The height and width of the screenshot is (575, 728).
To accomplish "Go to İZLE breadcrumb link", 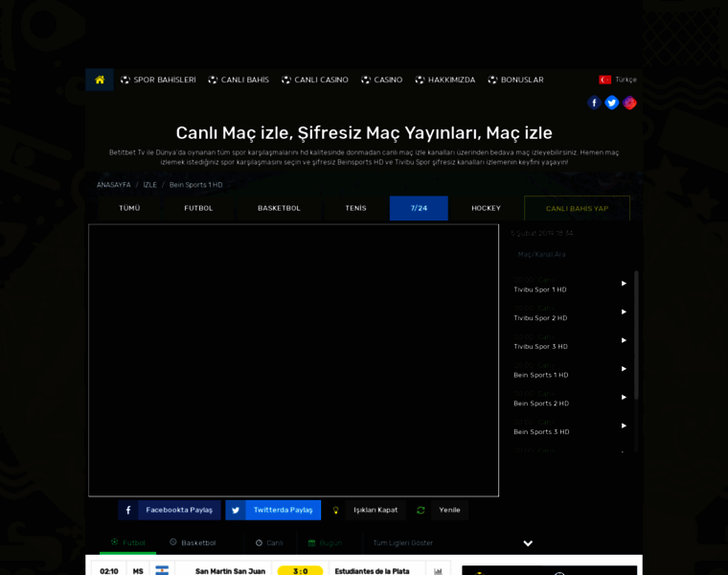I will coord(150,185).
